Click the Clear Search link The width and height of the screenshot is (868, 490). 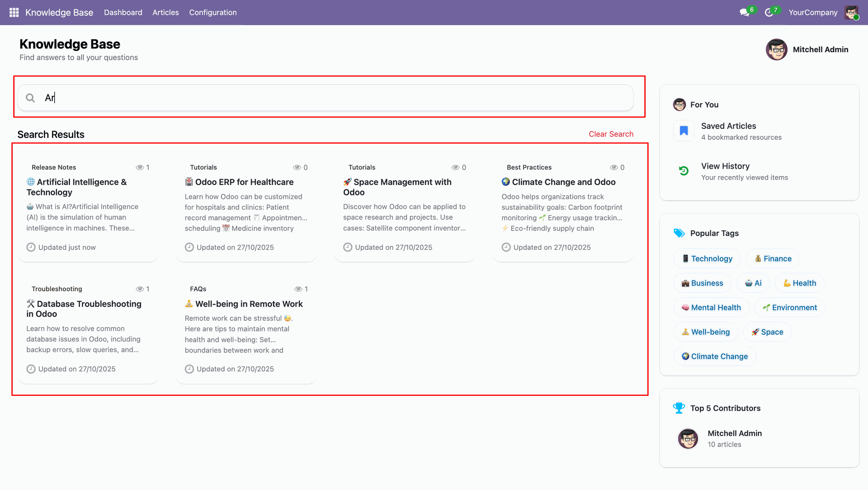[611, 134]
